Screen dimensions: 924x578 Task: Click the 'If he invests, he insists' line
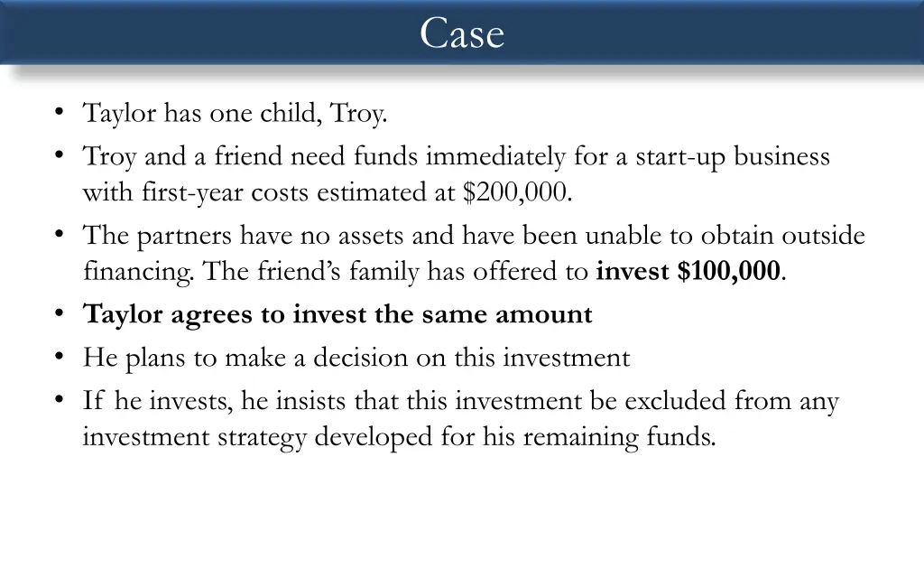pyautogui.click(x=460, y=401)
